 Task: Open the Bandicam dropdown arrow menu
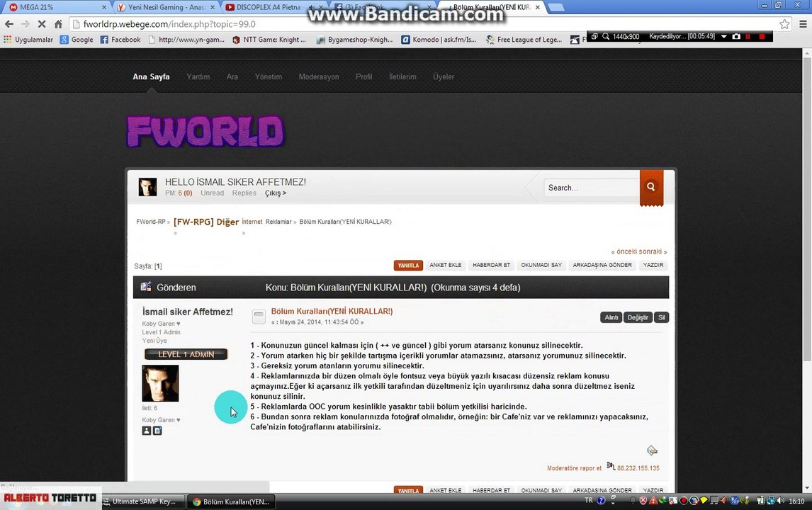tap(723, 36)
